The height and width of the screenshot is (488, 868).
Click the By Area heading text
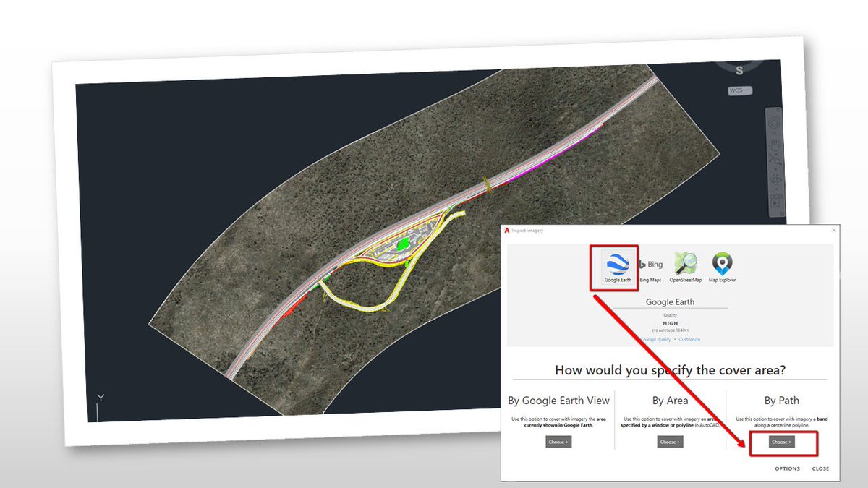tap(670, 401)
